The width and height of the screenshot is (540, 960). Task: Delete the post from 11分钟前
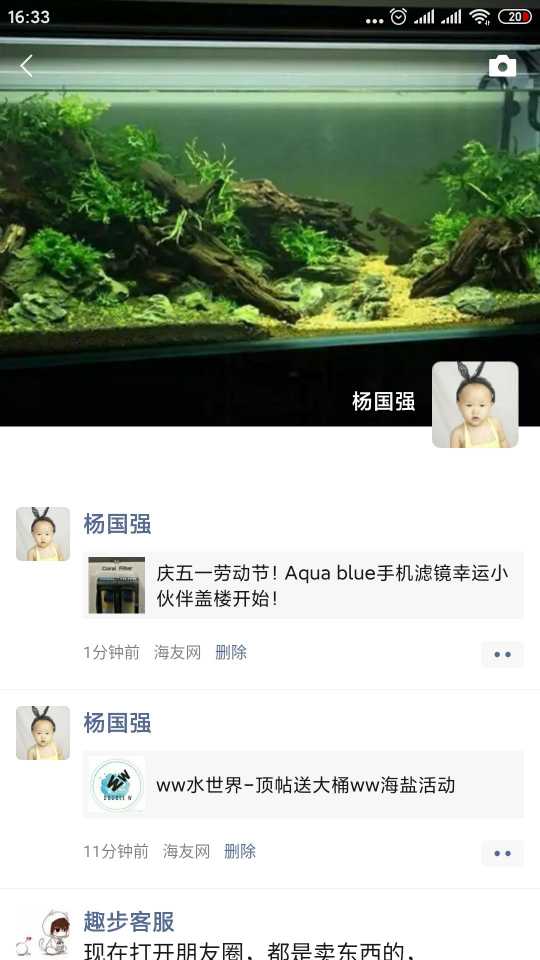click(240, 852)
